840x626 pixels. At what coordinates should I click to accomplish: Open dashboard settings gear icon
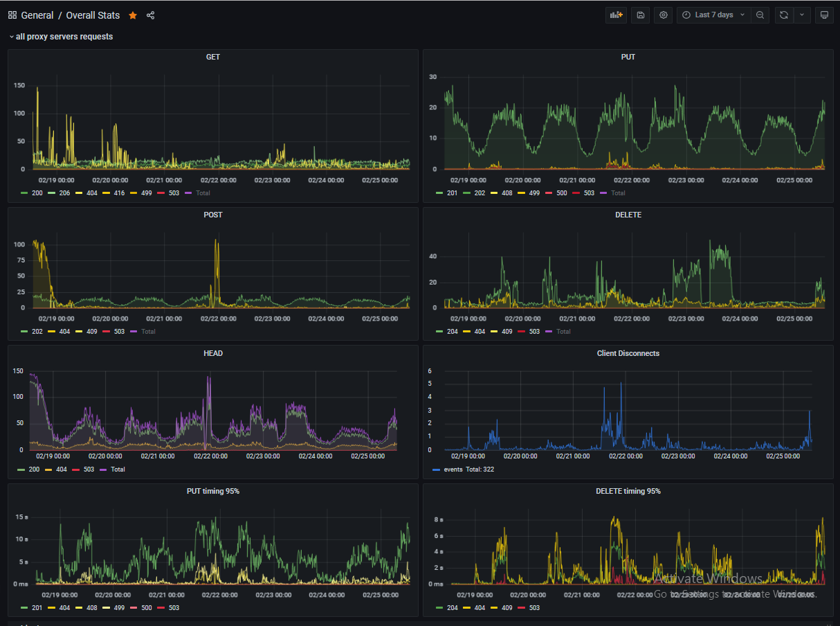click(664, 15)
